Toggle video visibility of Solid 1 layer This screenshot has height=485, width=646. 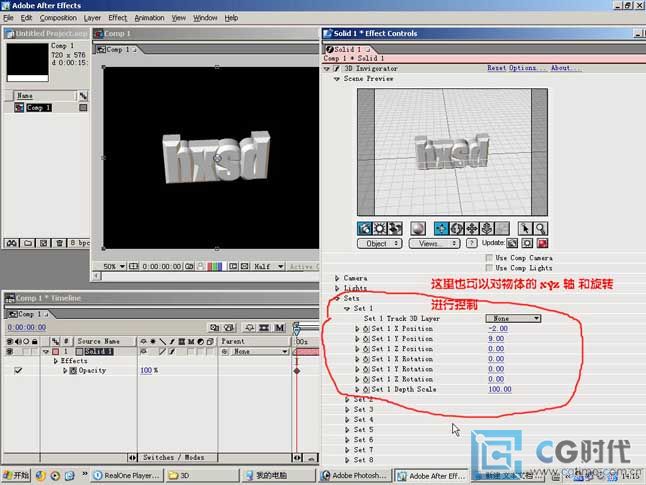click(9, 351)
